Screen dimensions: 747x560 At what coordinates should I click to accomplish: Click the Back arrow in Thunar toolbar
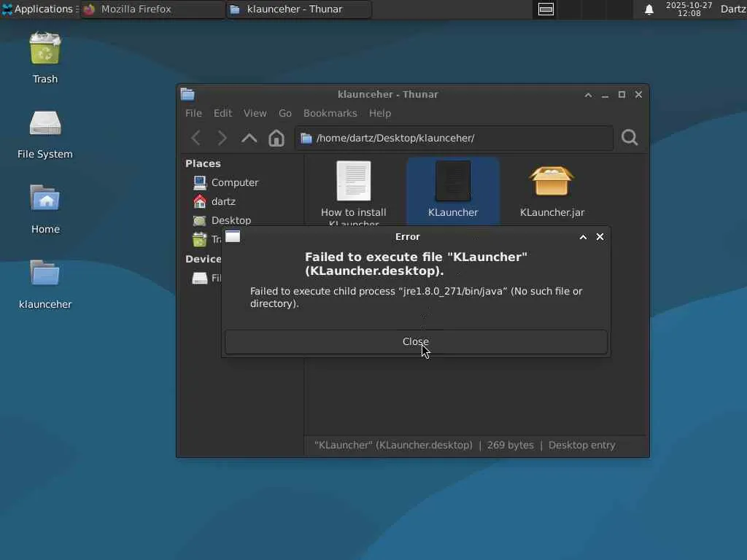[196, 138]
